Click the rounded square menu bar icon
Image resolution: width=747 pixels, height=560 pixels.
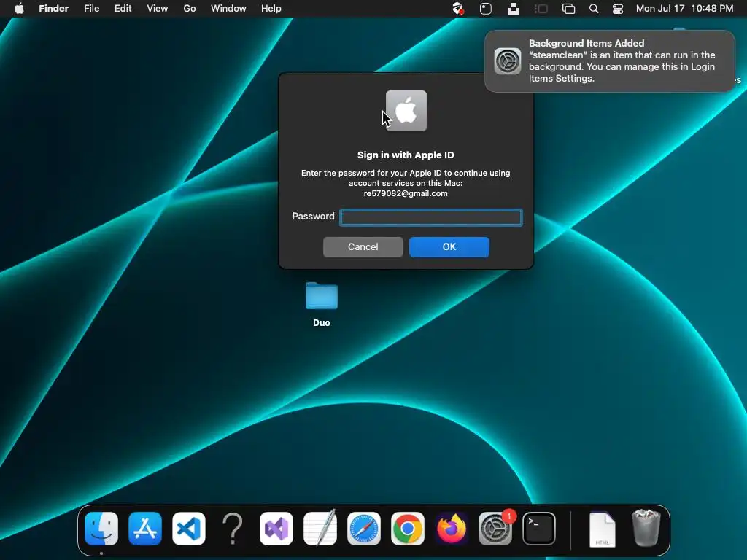[485, 9]
